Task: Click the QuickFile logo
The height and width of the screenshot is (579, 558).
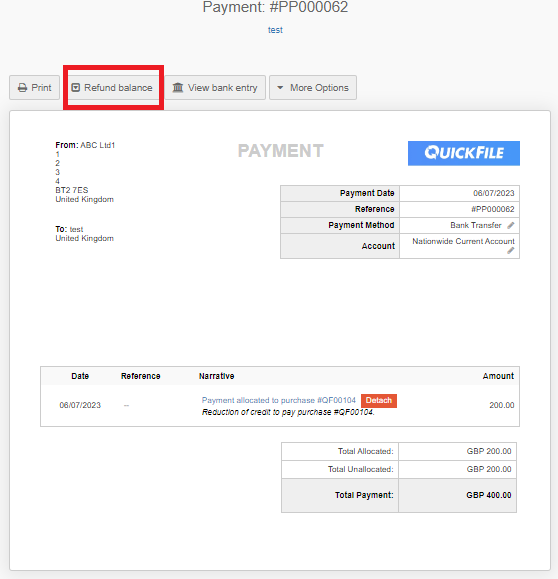Action: click(x=464, y=153)
